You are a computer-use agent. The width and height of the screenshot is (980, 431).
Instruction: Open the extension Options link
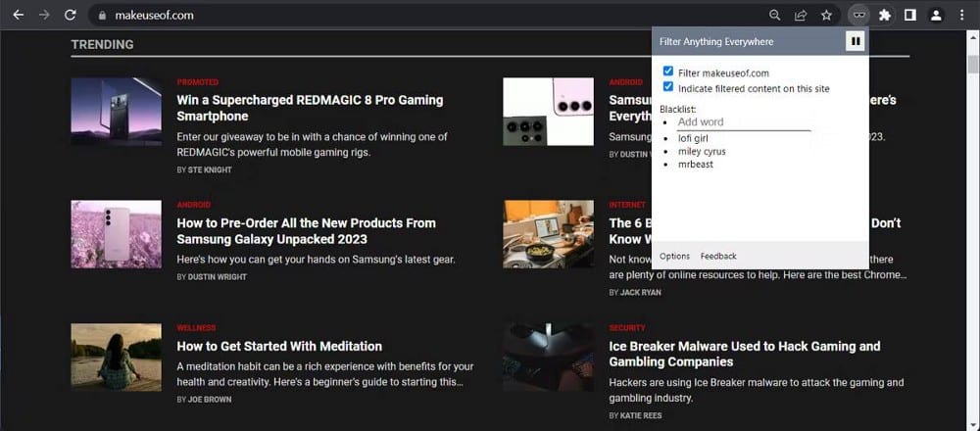tap(674, 256)
